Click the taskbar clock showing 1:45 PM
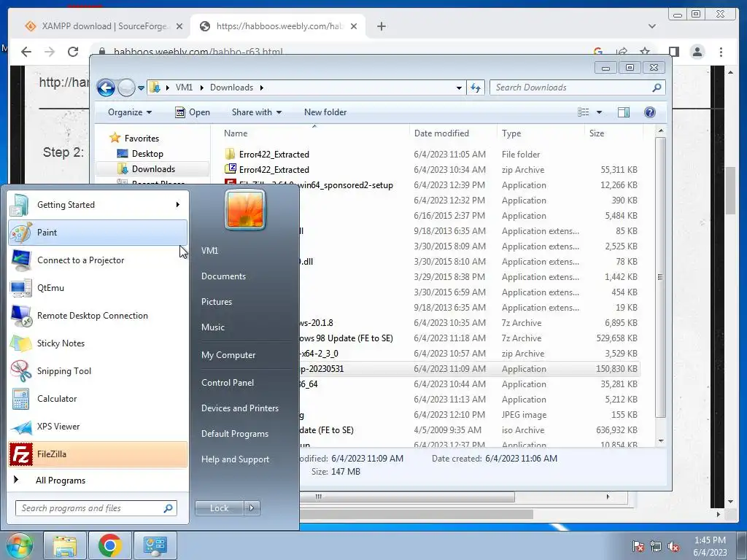 coord(710,546)
